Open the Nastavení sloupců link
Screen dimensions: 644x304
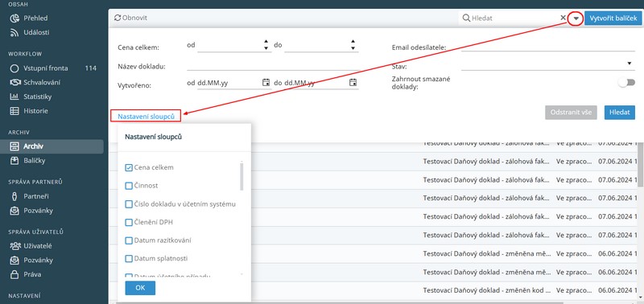(x=146, y=117)
